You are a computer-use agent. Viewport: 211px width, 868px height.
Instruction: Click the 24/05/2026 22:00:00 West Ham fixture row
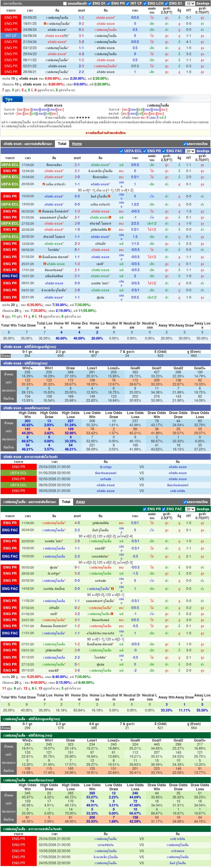[105, 863]
